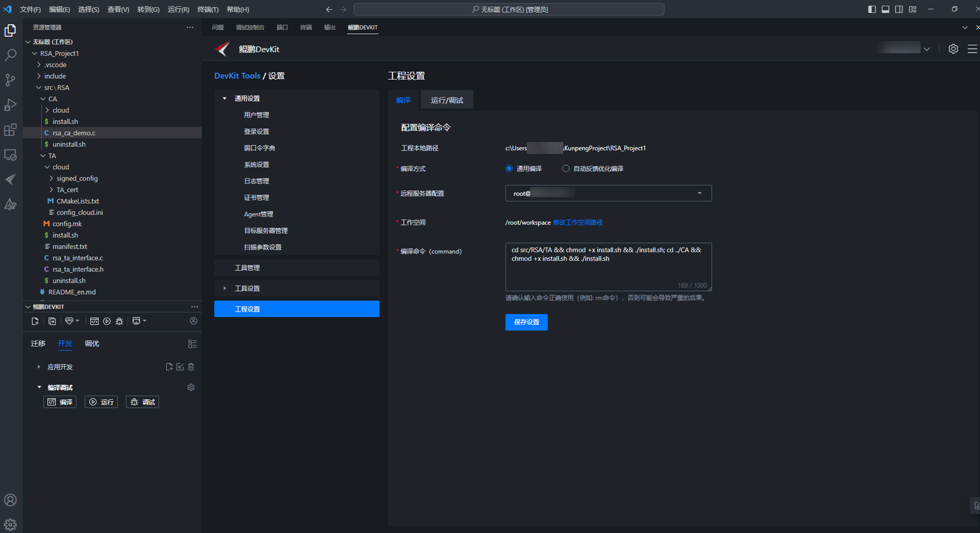The width and height of the screenshot is (980, 533).
Task: Open the Search view in the activity bar
Action: click(10, 55)
